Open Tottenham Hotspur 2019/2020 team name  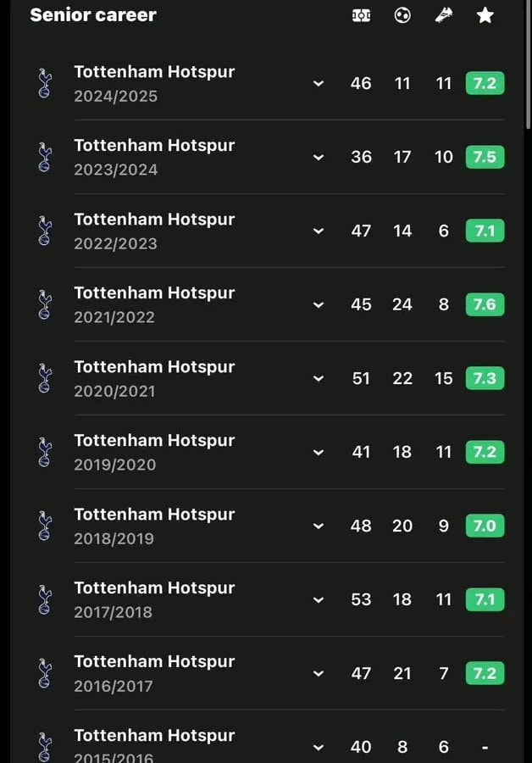click(154, 441)
